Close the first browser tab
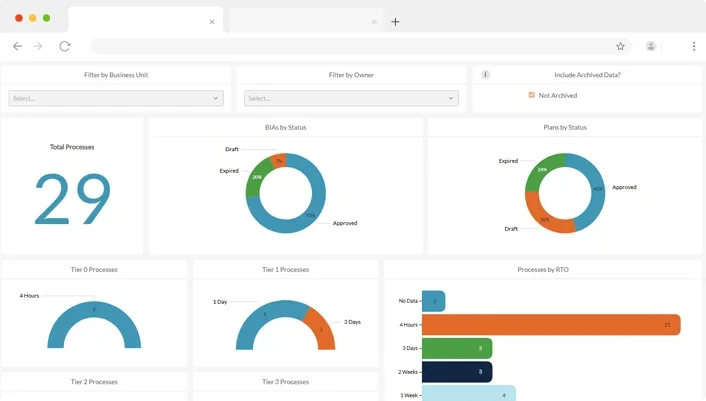 click(x=212, y=21)
